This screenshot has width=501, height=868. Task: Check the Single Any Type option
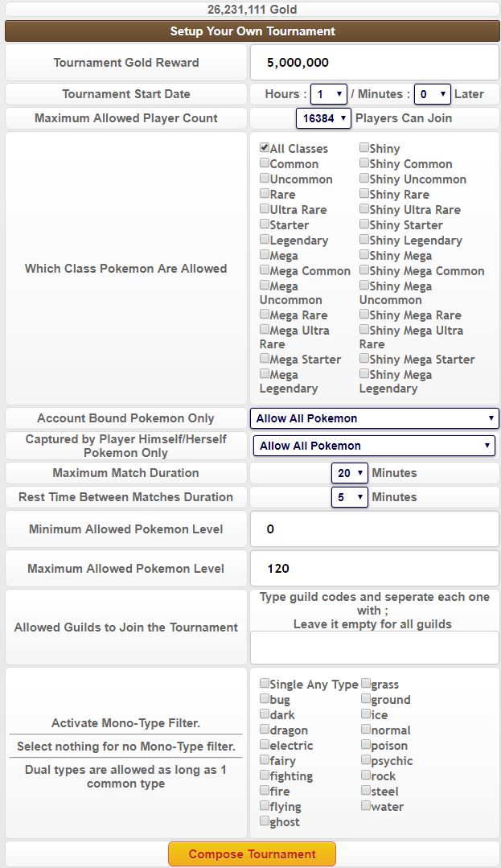point(265,685)
